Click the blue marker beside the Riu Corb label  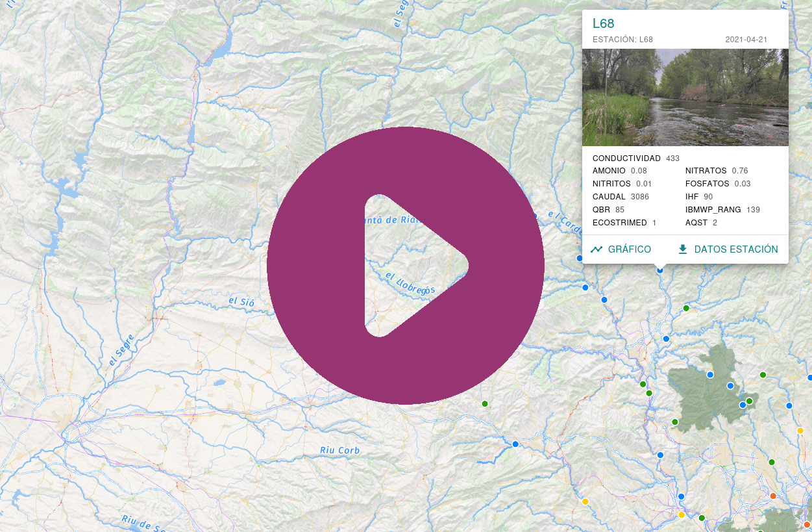pos(515,444)
